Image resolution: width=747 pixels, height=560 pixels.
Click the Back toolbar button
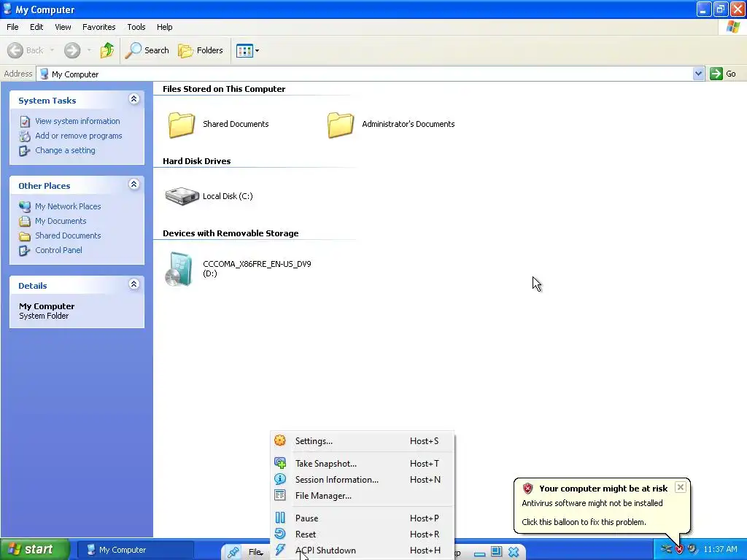pos(26,50)
